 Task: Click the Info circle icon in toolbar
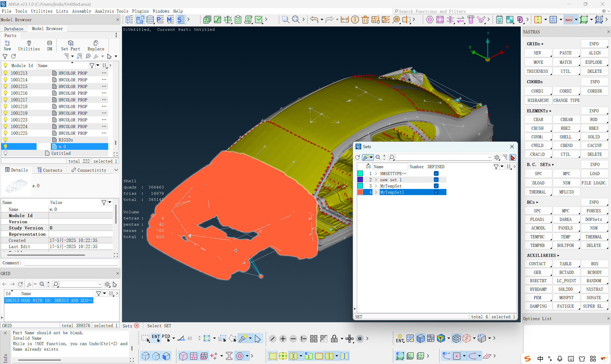[x=355, y=20]
